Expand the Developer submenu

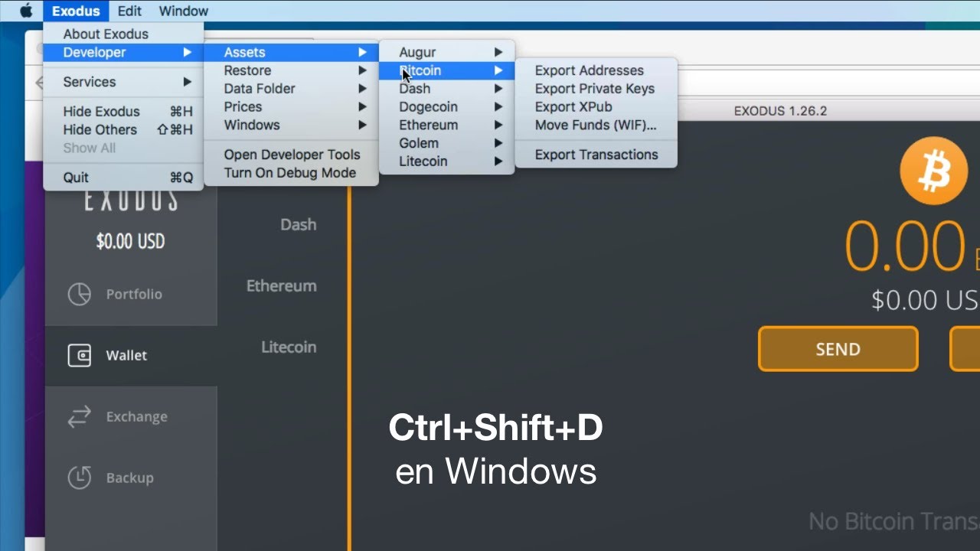[123, 52]
